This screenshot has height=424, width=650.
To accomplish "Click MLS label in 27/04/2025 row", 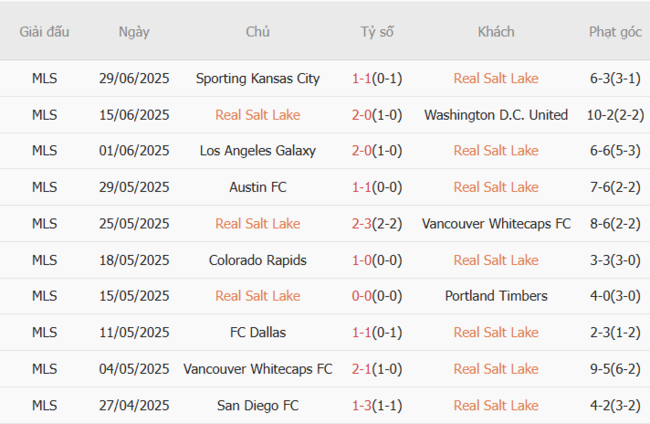I will [x=44, y=405].
